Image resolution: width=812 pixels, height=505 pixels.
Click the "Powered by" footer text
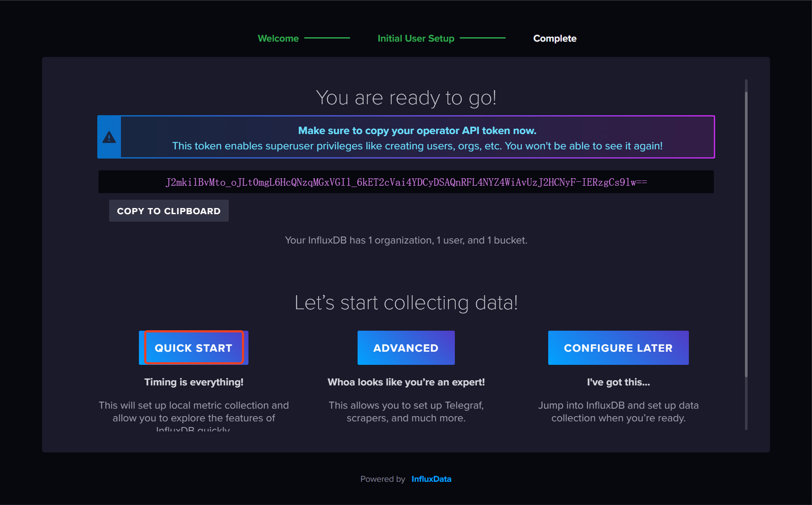[383, 479]
